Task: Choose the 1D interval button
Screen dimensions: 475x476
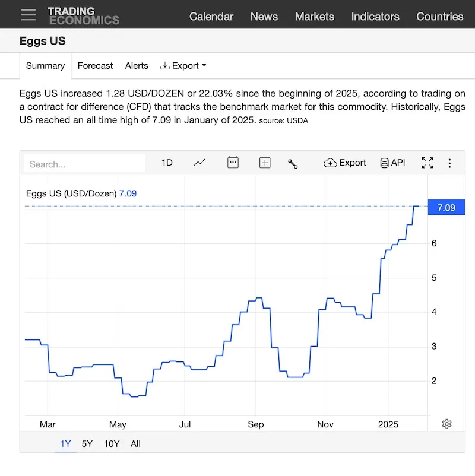Action: tap(167, 163)
